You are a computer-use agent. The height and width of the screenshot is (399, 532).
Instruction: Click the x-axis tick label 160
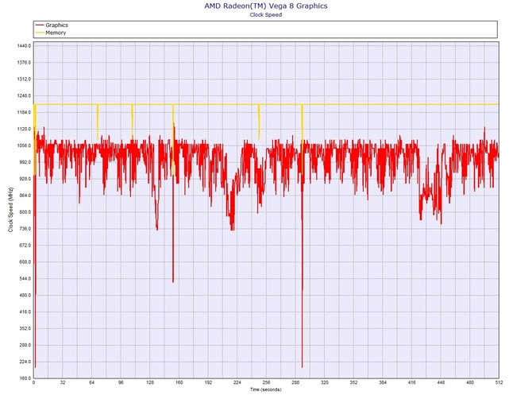(179, 382)
